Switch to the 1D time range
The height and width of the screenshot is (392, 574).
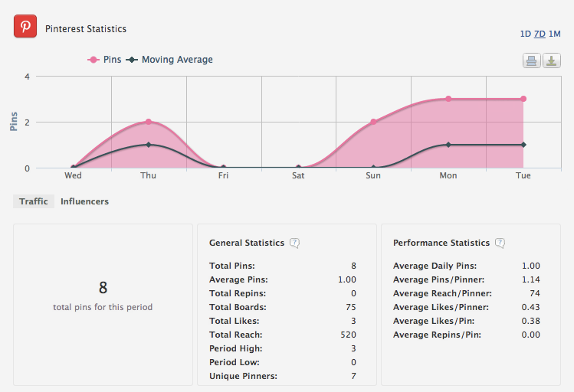(525, 34)
